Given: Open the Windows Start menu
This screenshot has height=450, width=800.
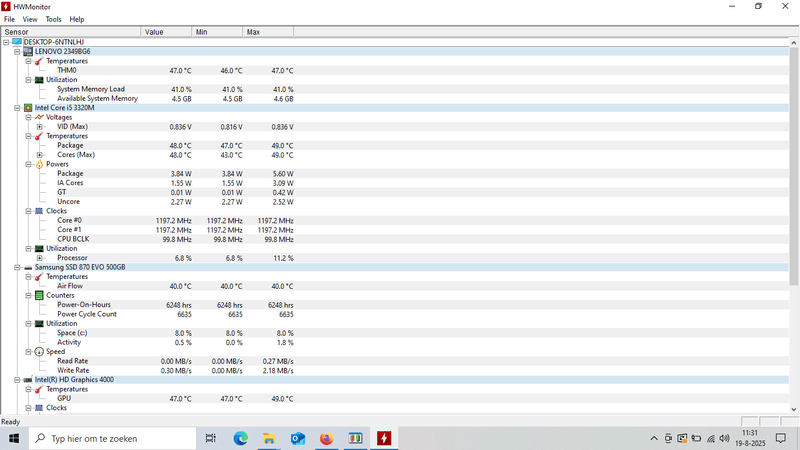Looking at the screenshot, I should coord(14,438).
